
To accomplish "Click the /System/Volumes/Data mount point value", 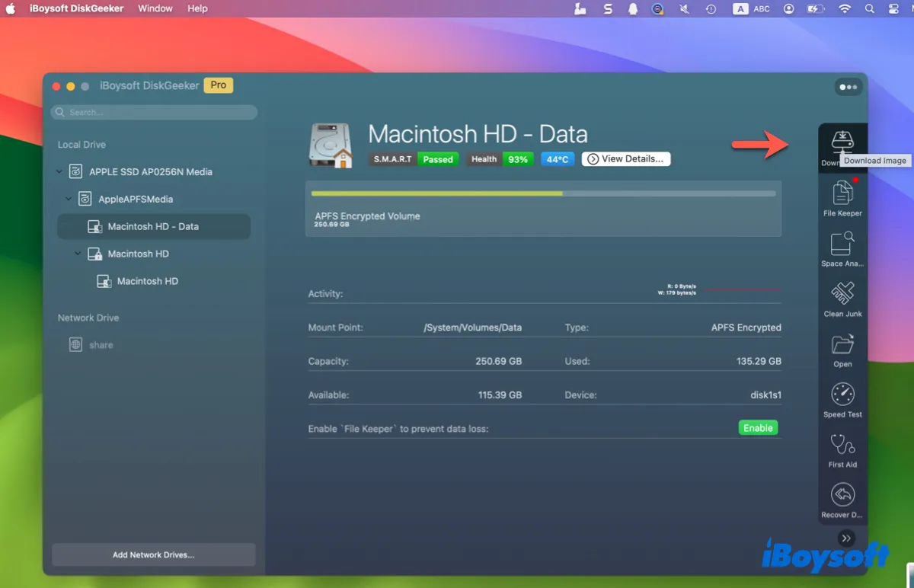I will [x=472, y=328].
